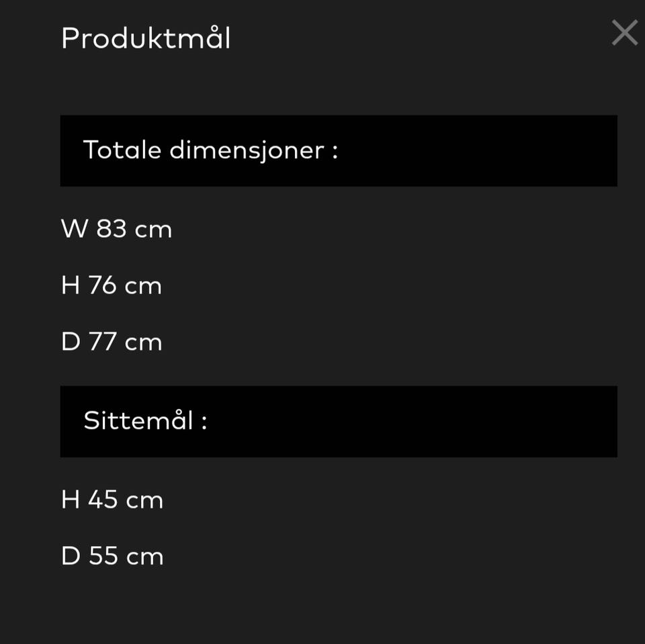This screenshot has width=645, height=644.
Task: Click the cm unit beside 83
Action: (x=153, y=230)
